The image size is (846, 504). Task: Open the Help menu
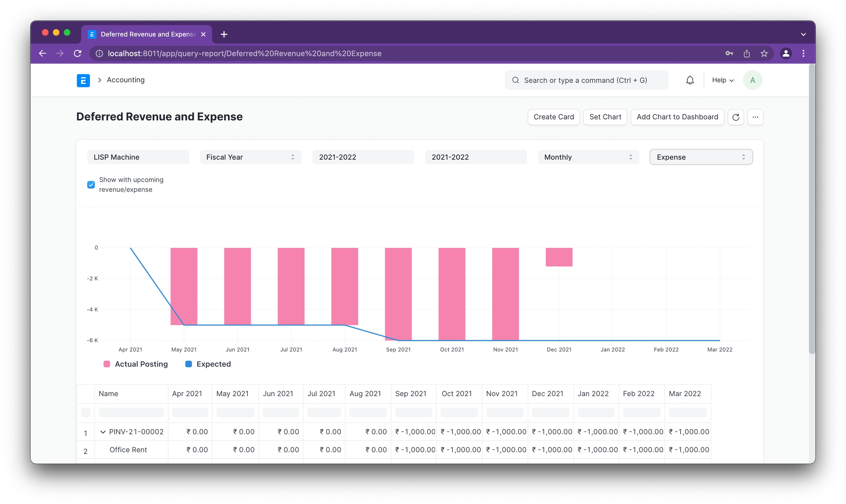[x=722, y=80]
